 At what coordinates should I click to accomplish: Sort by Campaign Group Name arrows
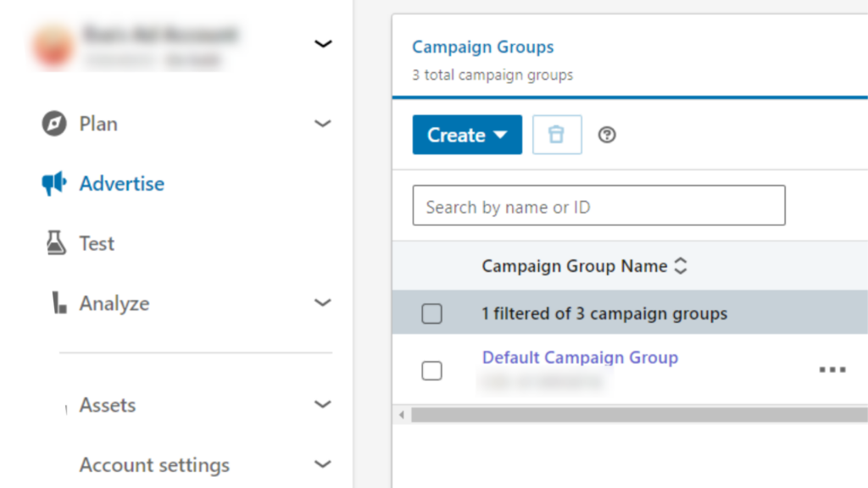681,266
